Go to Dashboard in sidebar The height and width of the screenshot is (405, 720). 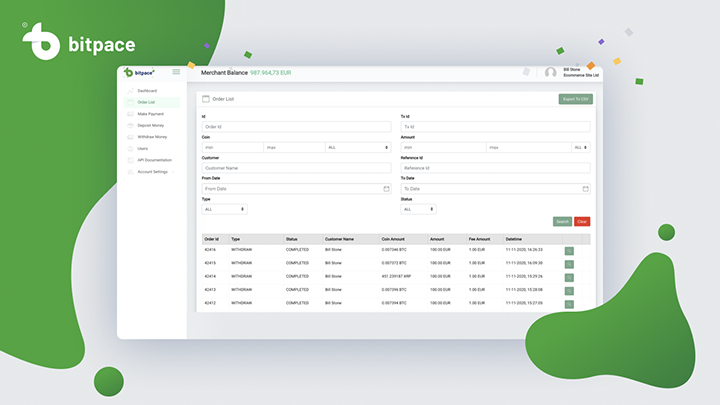coord(147,91)
